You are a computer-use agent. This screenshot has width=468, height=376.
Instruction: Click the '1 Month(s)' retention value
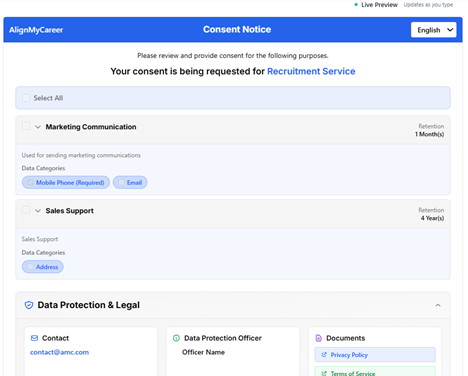(429, 134)
